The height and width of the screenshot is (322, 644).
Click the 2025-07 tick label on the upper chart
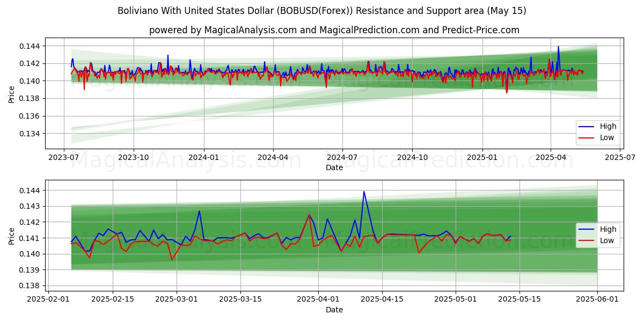(620, 158)
